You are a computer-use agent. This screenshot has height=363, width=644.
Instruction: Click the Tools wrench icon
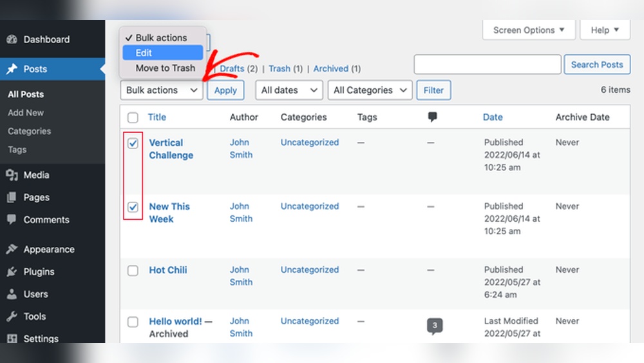(x=12, y=316)
